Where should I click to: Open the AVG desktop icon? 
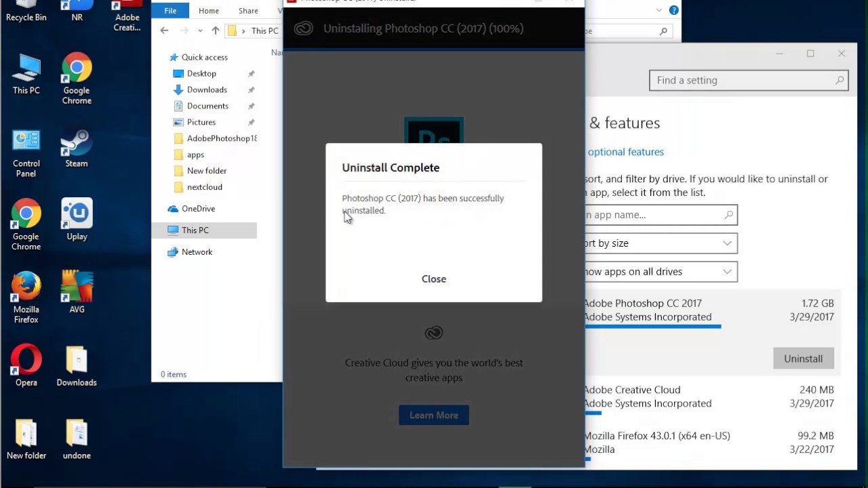(x=77, y=293)
